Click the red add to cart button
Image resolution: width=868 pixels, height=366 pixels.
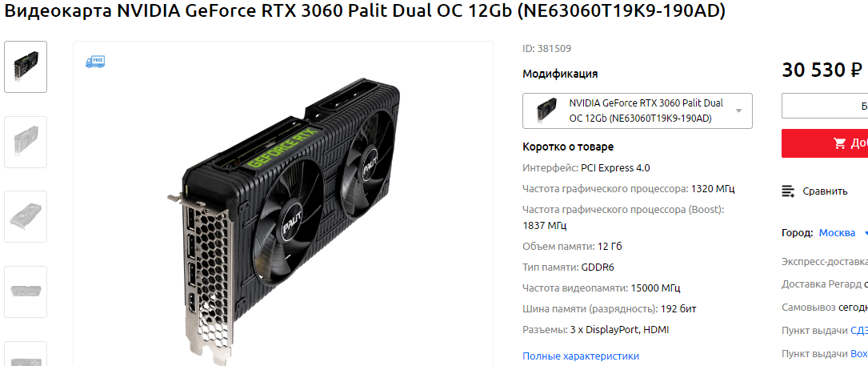click(x=825, y=143)
